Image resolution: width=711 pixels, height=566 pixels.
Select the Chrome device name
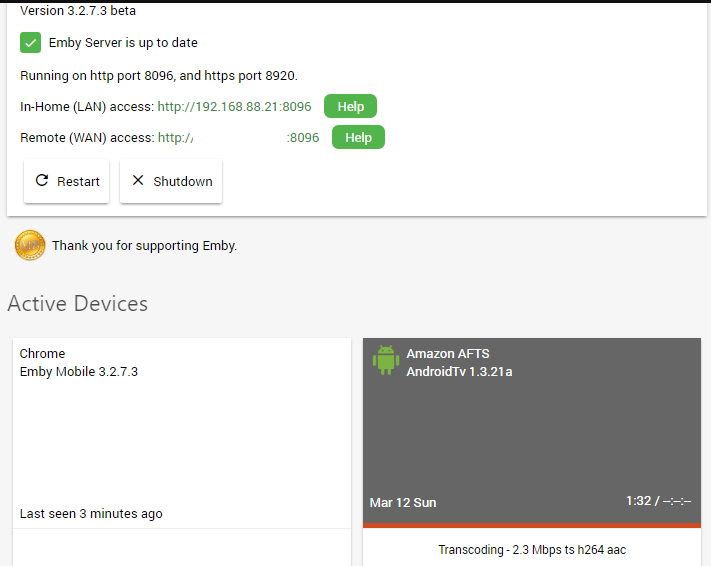point(42,353)
